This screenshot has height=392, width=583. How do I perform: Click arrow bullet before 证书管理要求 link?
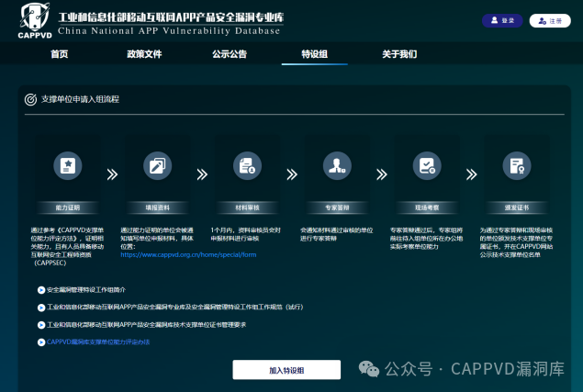(41, 325)
